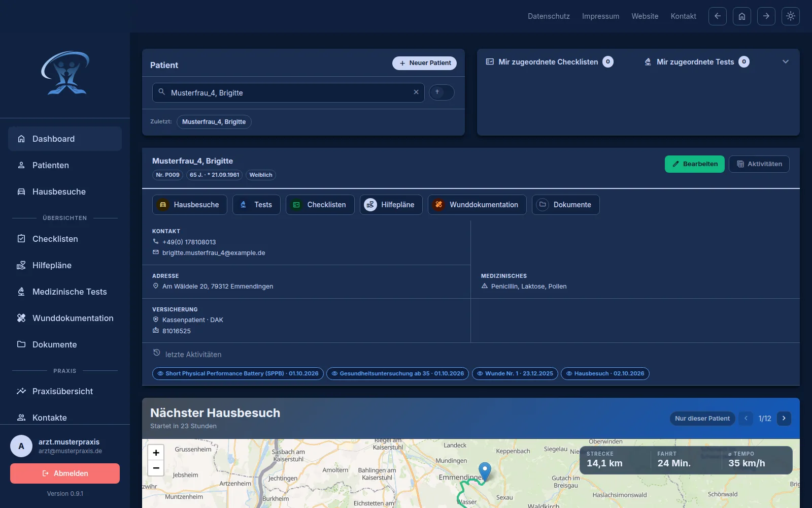Open Wunddokumentation tab in patient card
The height and width of the screenshot is (508, 812).
point(477,205)
